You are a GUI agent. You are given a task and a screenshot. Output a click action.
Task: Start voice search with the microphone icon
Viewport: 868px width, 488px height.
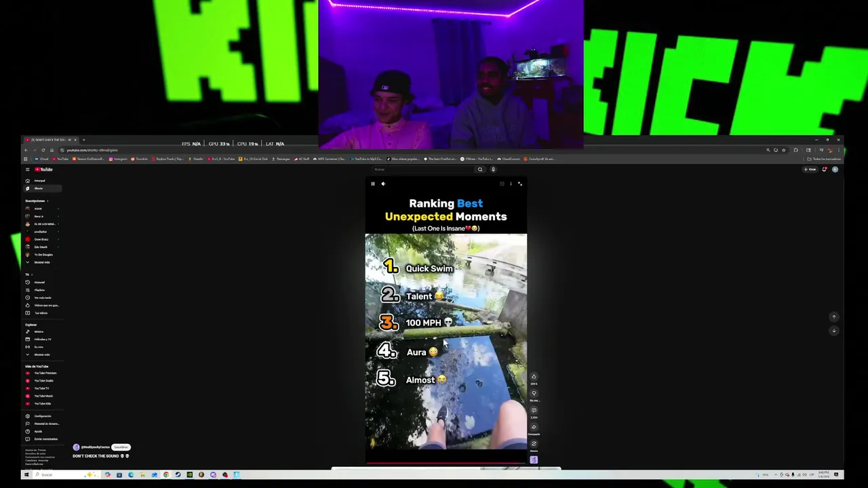[493, 169]
